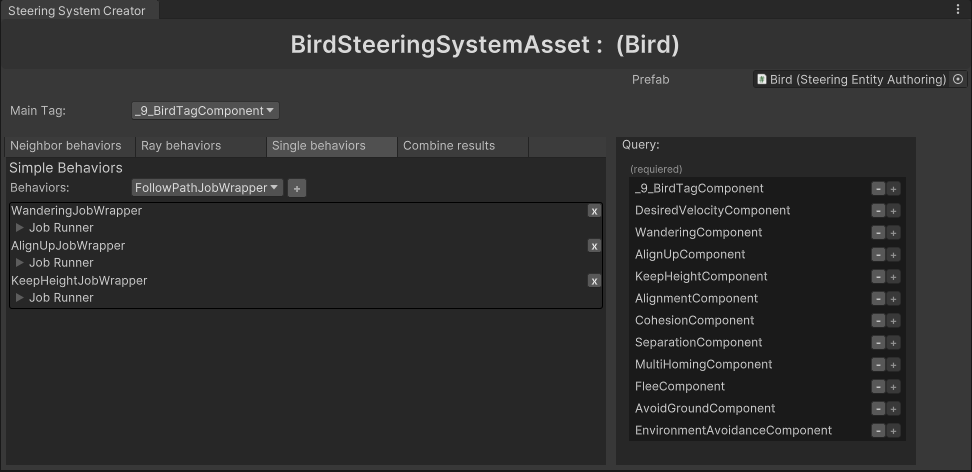
Task: Select the Steering System Creator window tab
Action: (x=77, y=11)
